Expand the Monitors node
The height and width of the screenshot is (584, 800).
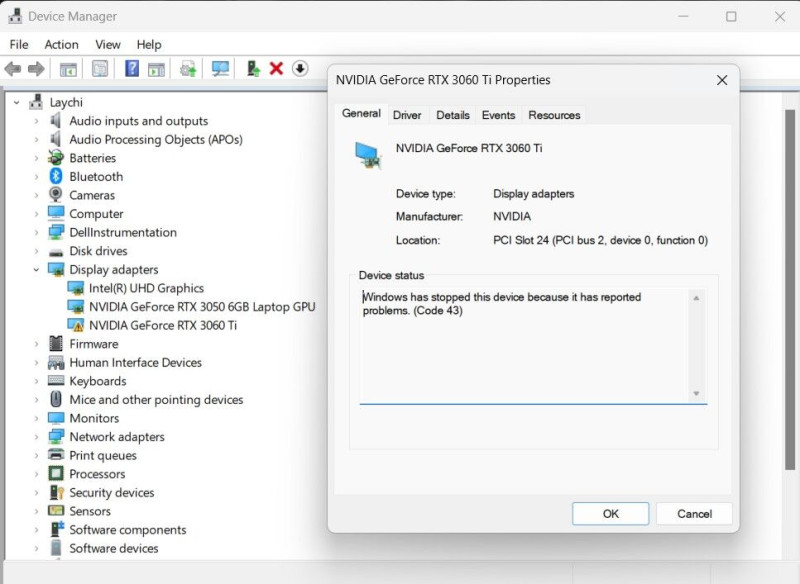tap(36, 418)
